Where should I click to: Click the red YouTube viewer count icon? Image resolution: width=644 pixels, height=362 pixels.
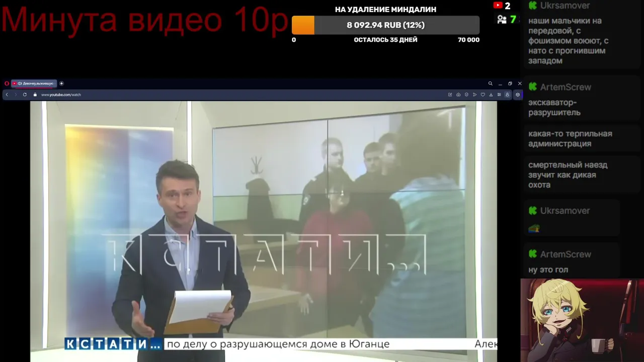[x=498, y=6]
